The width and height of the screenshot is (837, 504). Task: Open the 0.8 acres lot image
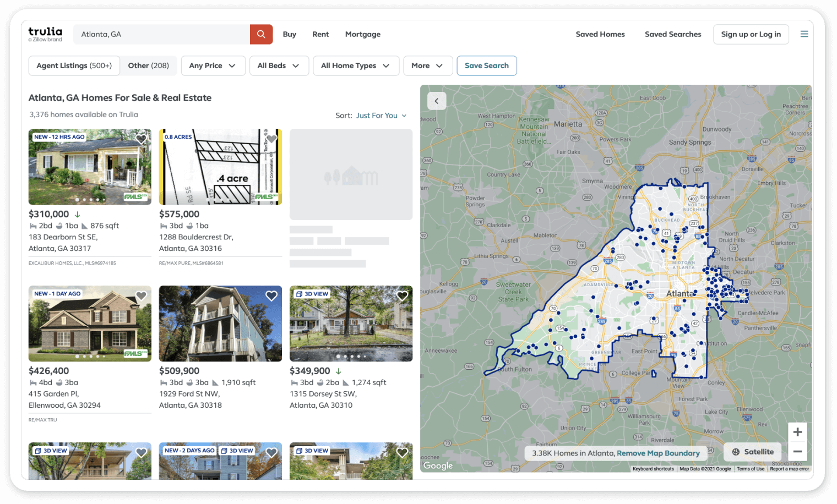click(220, 167)
